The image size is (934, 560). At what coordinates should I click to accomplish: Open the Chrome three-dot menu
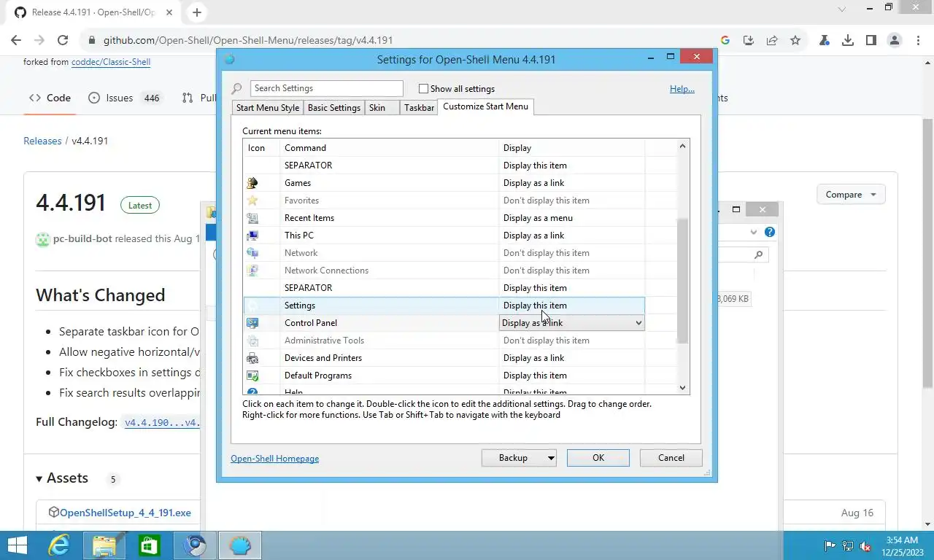918,41
